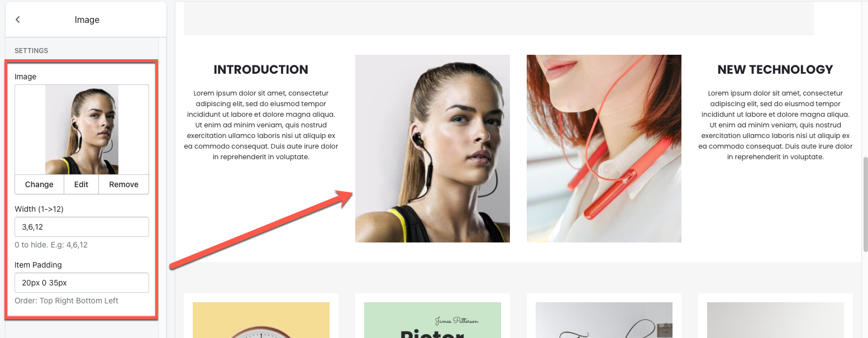The image size is (868, 338).
Task: Click the paragraph under INTRODUCTION
Action: (x=261, y=125)
